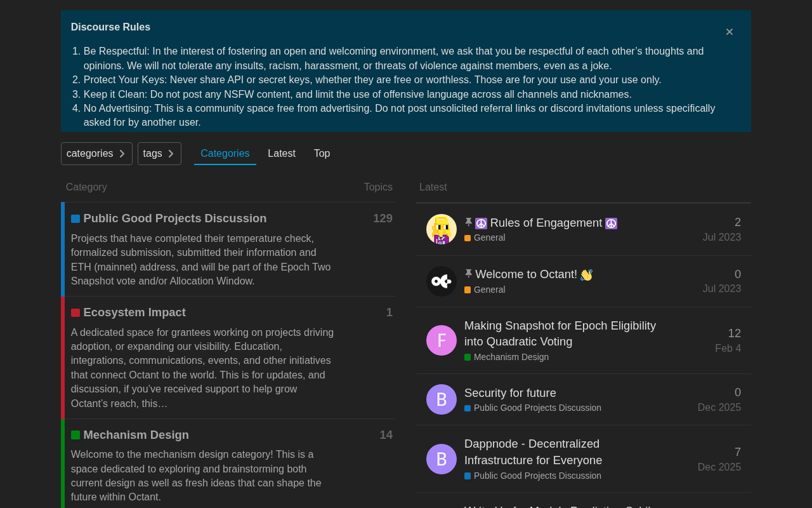
Task: Click the blue Public Good Projects swatch
Action: [x=75, y=218]
